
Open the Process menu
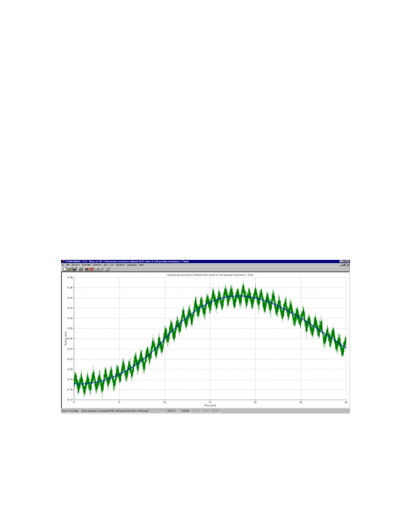(x=76, y=265)
